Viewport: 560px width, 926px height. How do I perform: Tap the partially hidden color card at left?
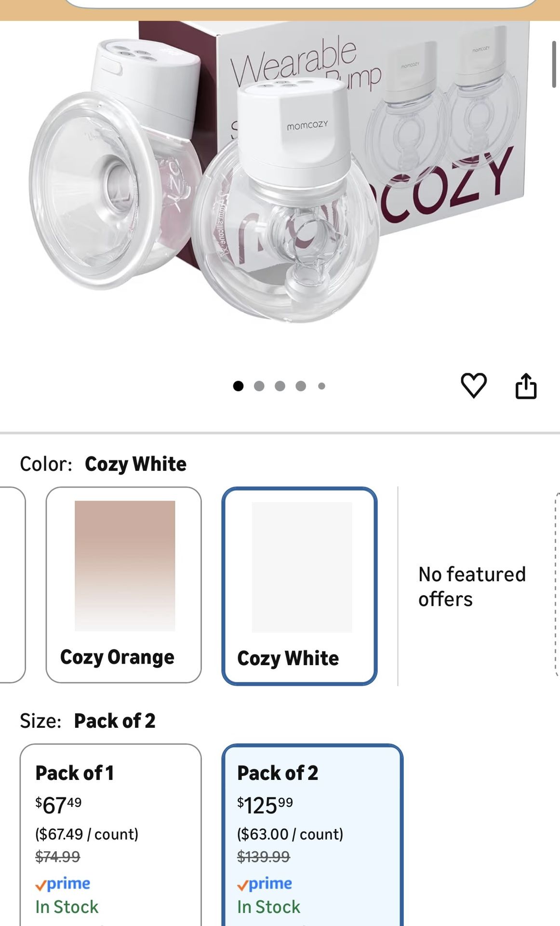[12, 585]
